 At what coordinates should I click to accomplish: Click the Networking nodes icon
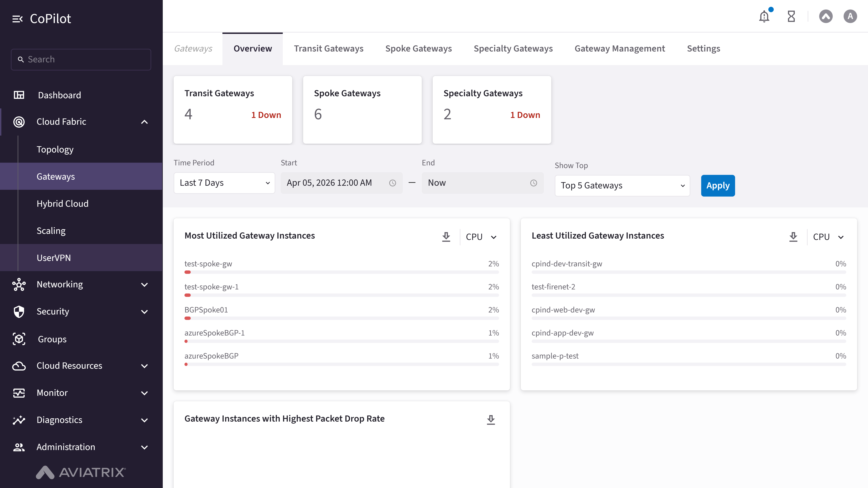(x=19, y=285)
